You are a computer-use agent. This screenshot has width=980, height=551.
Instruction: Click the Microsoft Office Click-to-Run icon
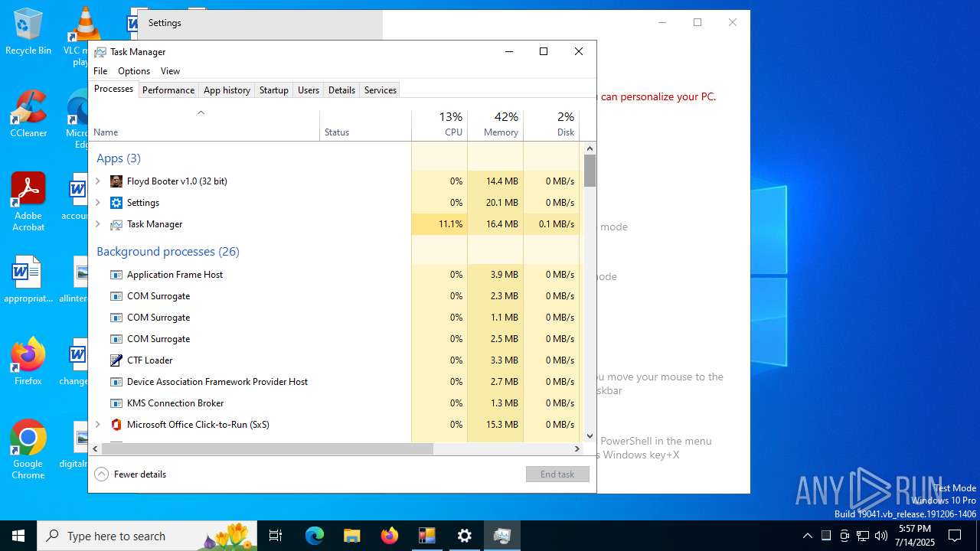116,425
